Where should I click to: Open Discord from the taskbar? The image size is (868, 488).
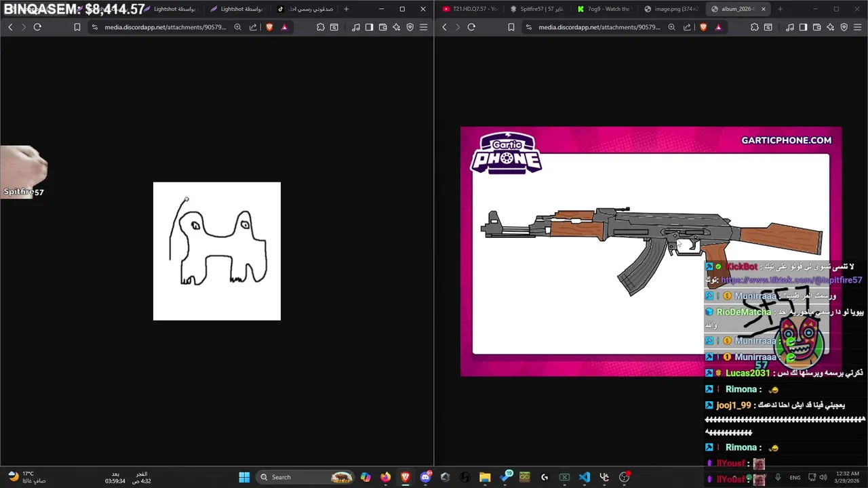click(x=425, y=477)
